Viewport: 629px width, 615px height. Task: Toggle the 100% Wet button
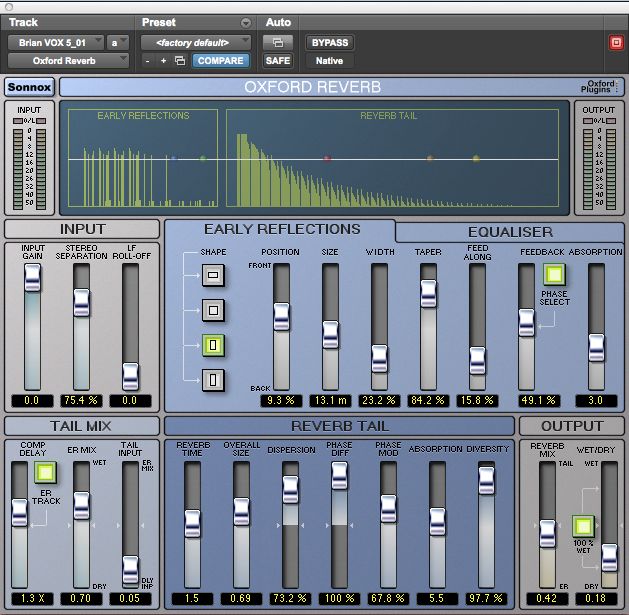pos(582,526)
